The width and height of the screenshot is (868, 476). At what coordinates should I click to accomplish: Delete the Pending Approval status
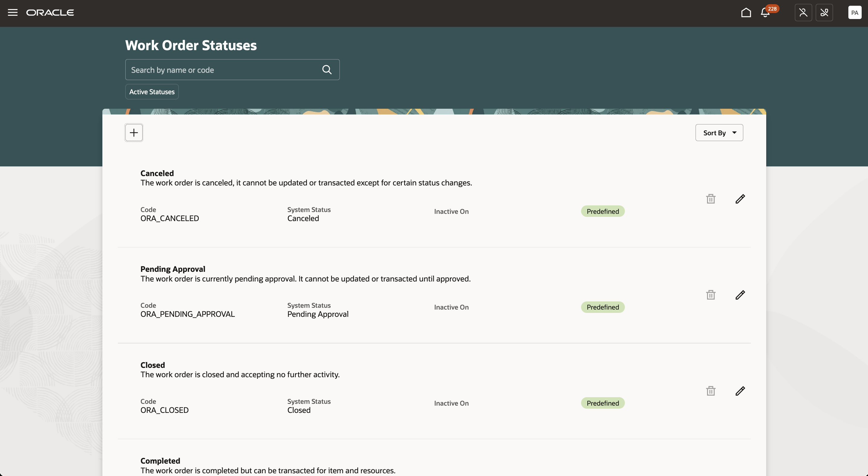[711, 295]
